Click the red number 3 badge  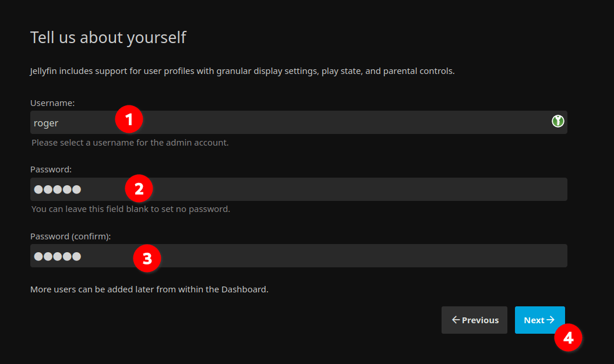click(x=147, y=257)
